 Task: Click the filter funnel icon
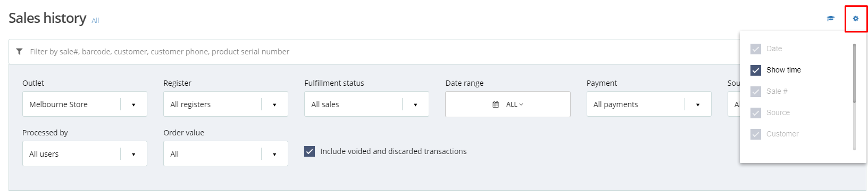pos(20,52)
